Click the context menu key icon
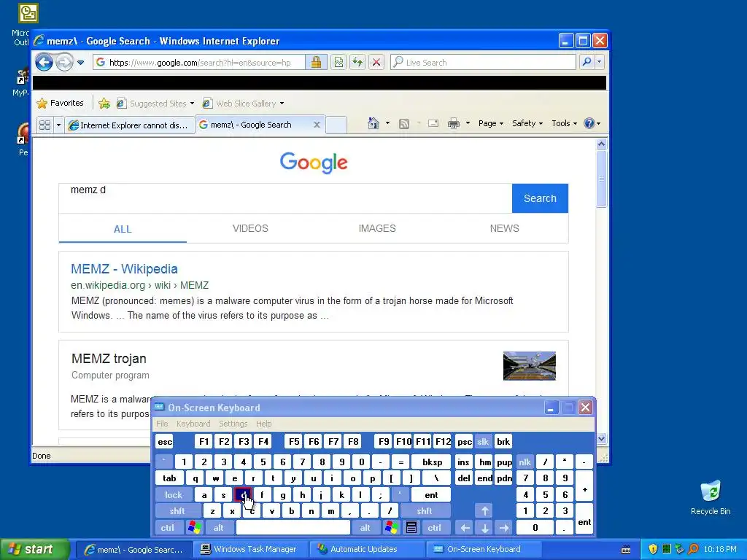Viewport: 747px width, 560px height. tap(411, 528)
